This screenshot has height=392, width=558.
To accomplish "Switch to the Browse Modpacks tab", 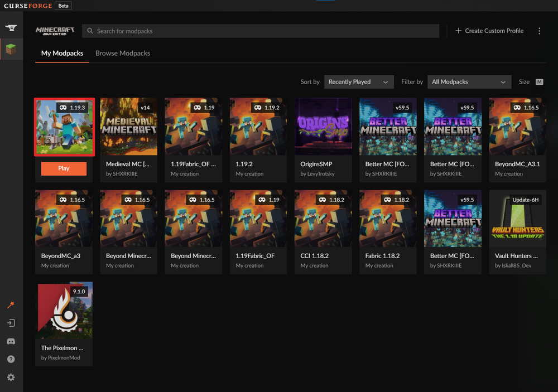I will 123,54.
